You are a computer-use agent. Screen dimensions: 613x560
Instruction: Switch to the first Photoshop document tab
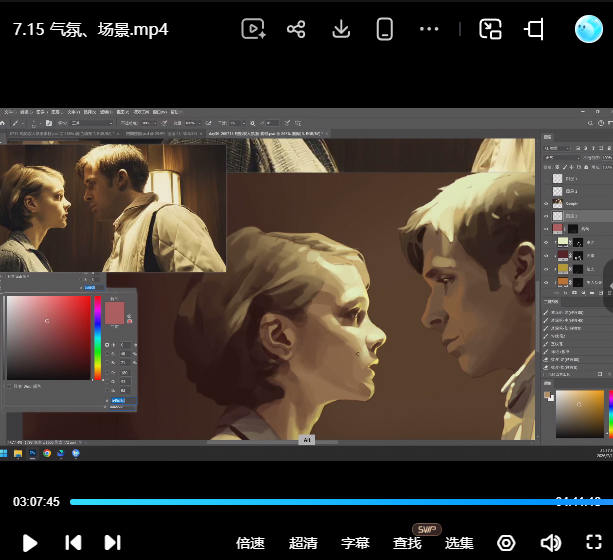pos(64,134)
